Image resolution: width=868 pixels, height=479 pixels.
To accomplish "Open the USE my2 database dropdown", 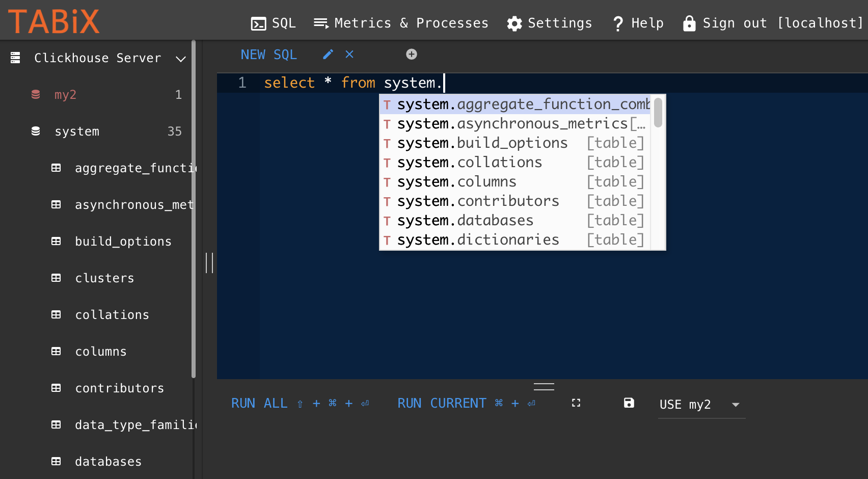I will [701, 405].
